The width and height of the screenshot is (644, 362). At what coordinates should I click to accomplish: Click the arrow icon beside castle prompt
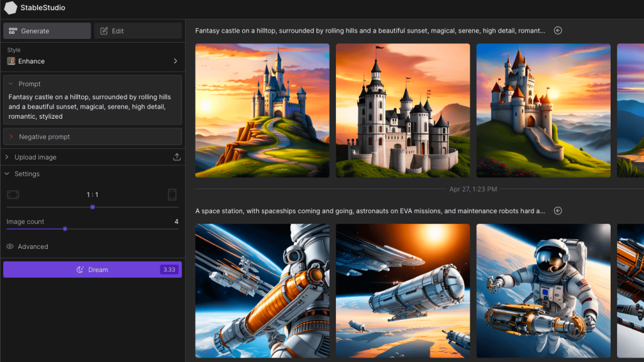coord(558,30)
